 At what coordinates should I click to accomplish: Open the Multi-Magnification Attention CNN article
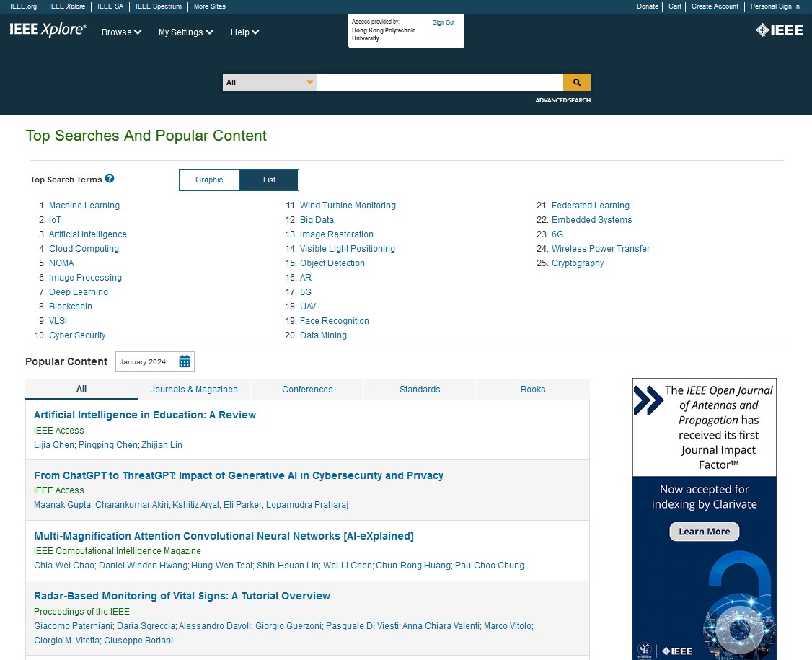[x=224, y=536]
